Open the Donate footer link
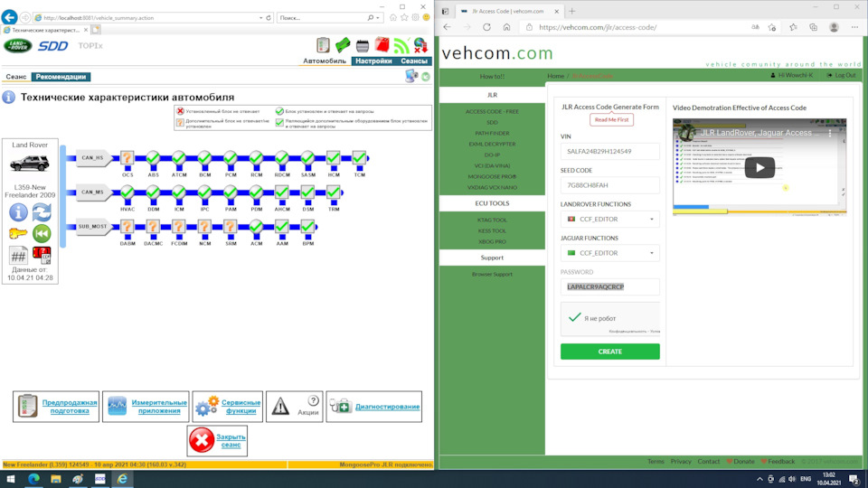Viewport: 868px width, 488px height. 741,462
